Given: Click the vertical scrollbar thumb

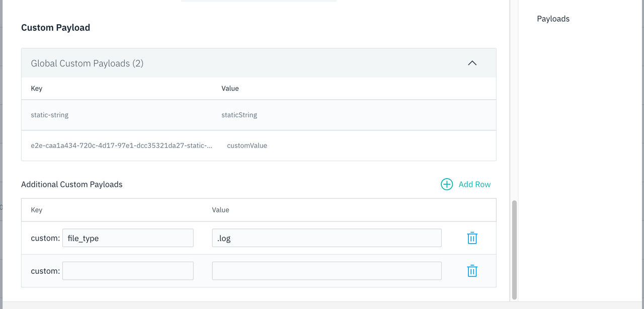Looking at the screenshot, I should (514, 250).
